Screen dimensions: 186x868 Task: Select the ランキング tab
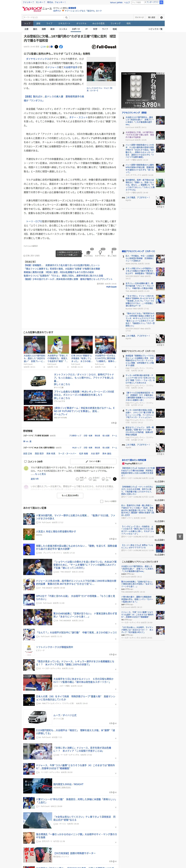[x=115, y=24]
